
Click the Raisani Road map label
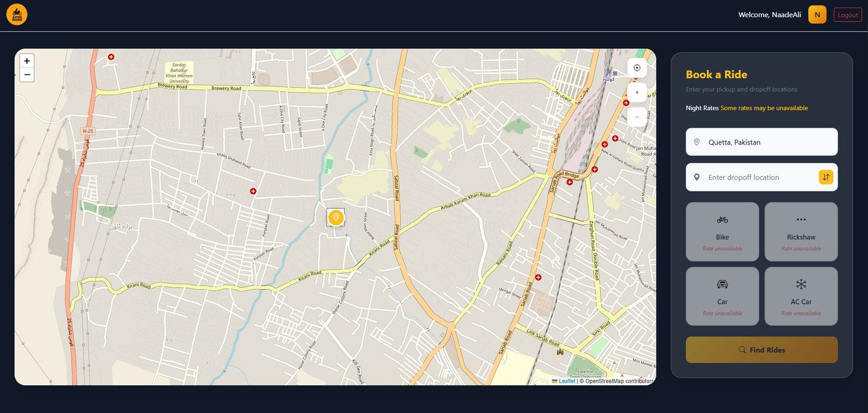tap(504, 253)
